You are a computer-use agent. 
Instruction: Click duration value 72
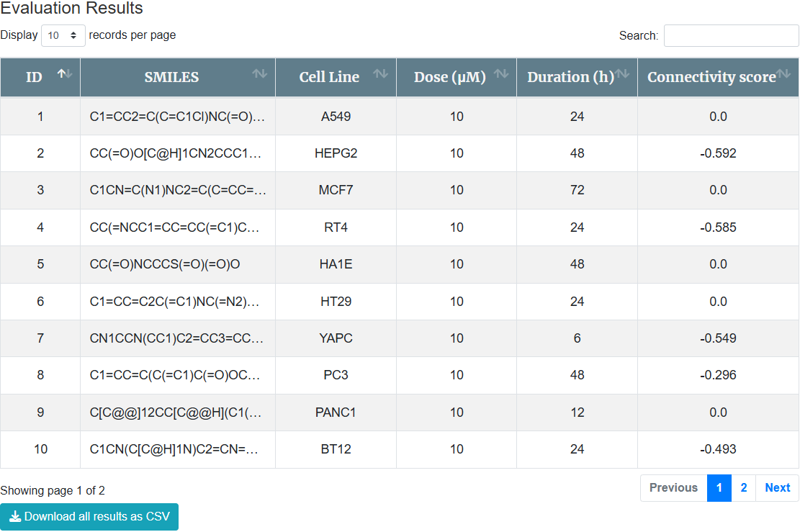click(x=577, y=190)
